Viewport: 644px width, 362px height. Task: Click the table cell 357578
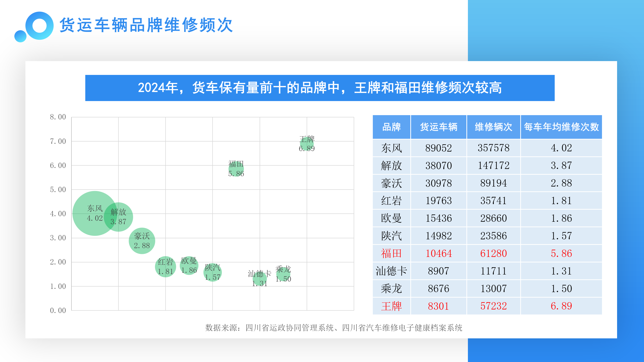coord(494,148)
